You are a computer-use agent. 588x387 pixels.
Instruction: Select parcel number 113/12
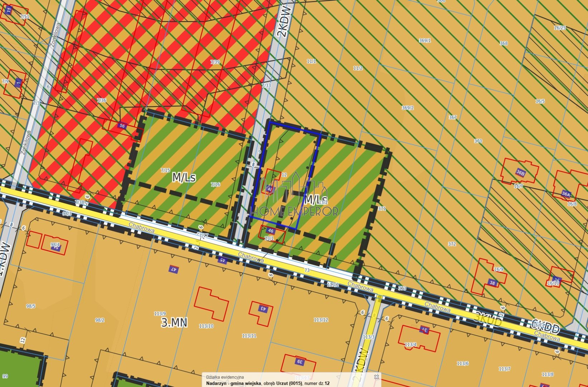321,320
